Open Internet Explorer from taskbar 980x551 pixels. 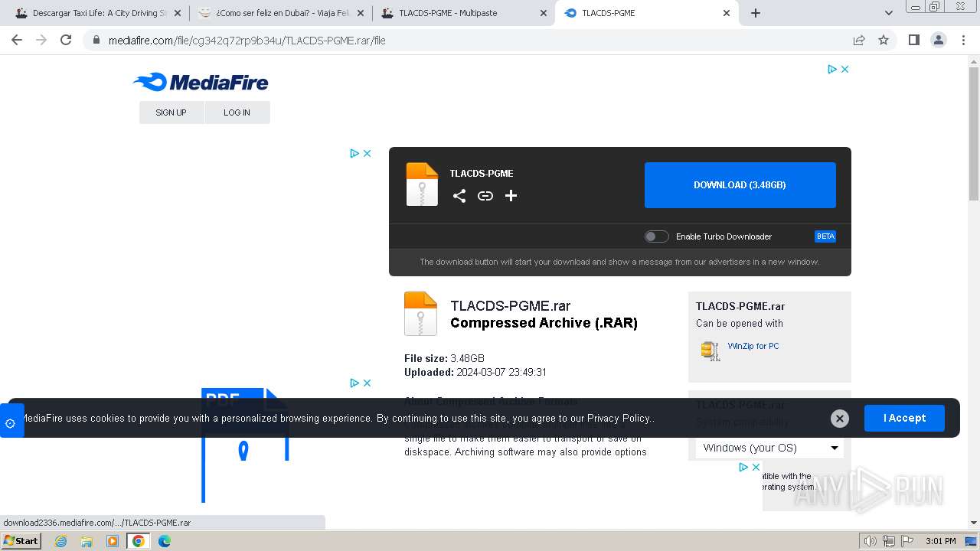click(61, 541)
